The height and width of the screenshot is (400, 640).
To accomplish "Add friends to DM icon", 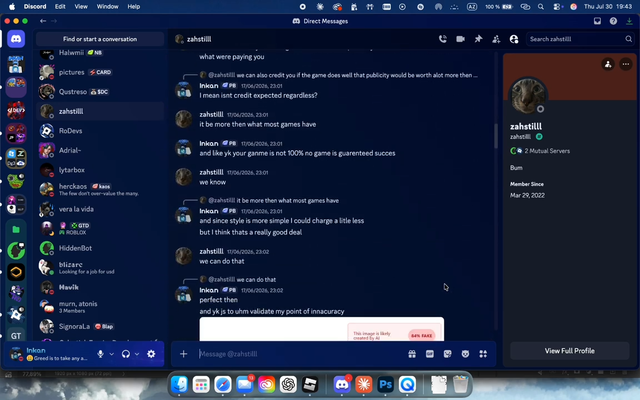I will 496,39.
